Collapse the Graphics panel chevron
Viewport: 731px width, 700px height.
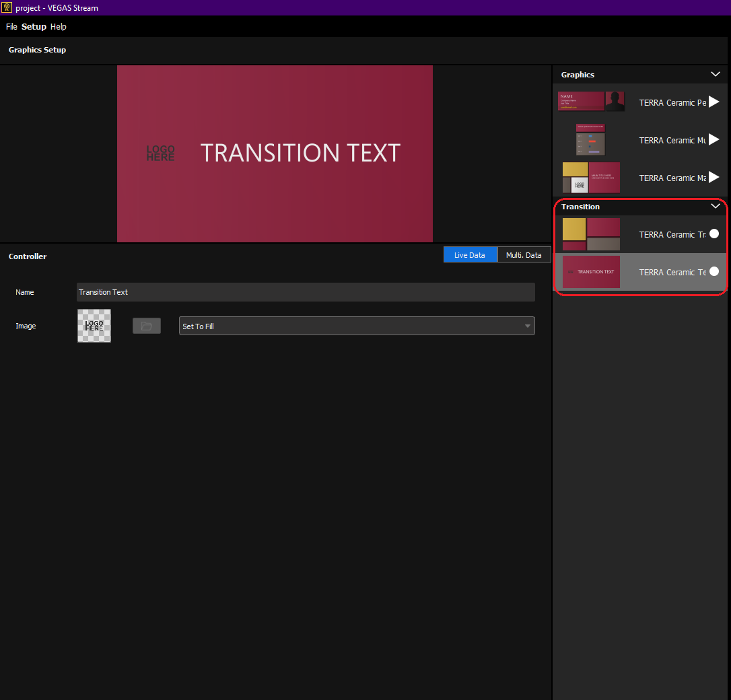point(716,74)
